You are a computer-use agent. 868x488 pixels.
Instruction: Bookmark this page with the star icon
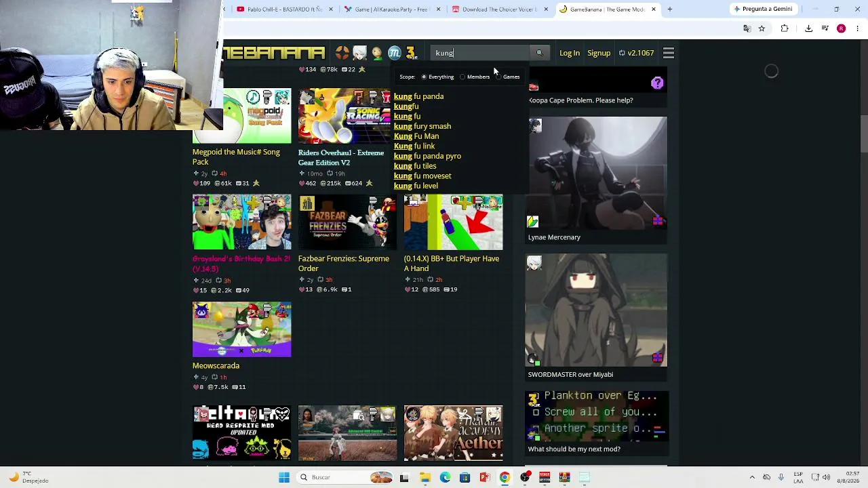pyautogui.click(x=762, y=28)
